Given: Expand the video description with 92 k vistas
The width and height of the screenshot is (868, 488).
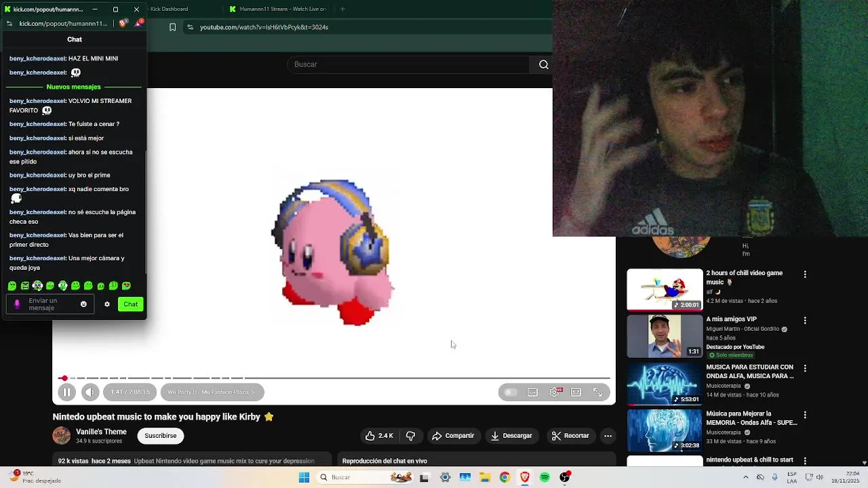Looking at the screenshot, I should tap(192, 460).
